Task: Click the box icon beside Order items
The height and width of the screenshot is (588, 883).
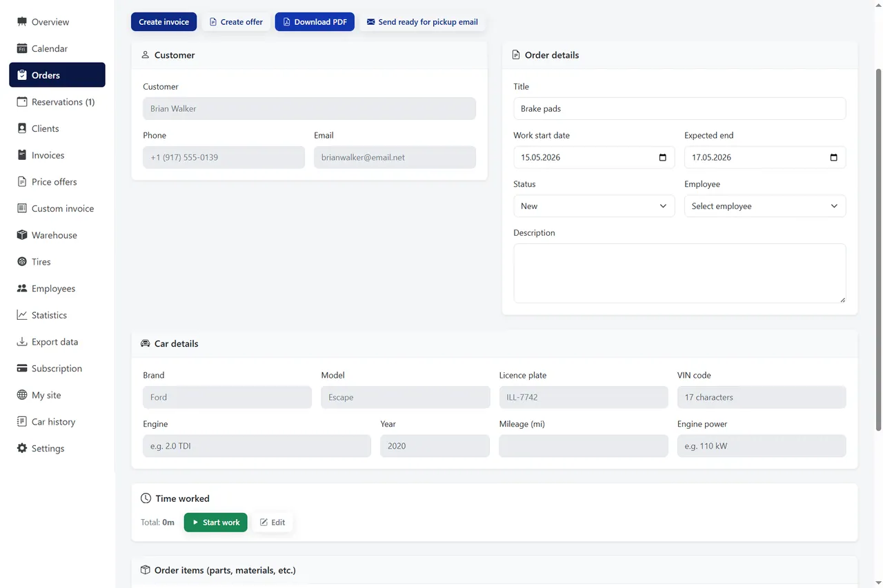Action: point(146,570)
